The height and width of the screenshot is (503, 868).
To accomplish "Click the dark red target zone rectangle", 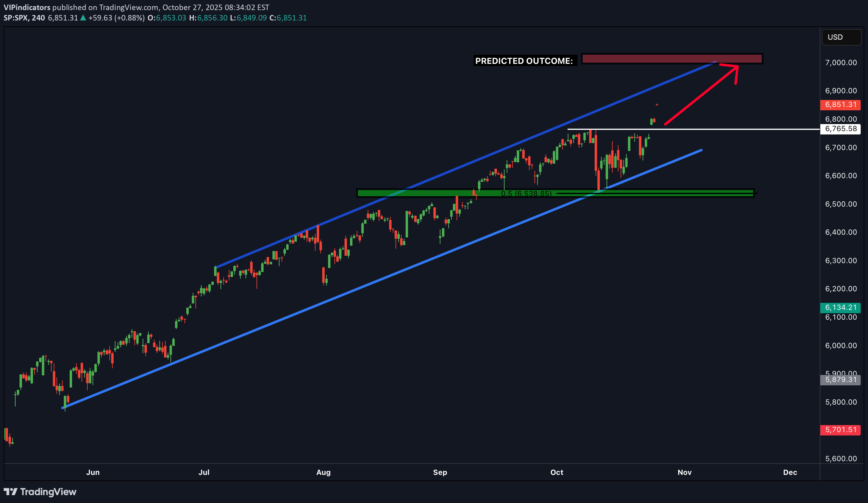I will coord(672,59).
